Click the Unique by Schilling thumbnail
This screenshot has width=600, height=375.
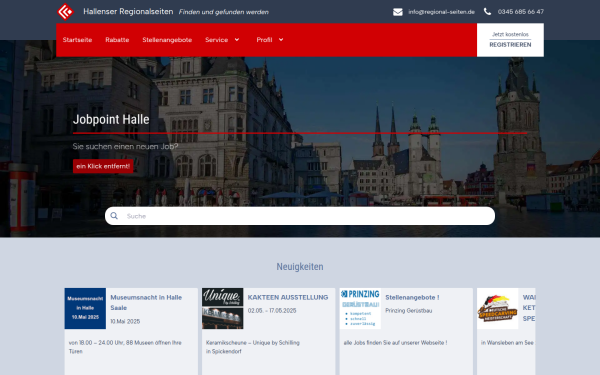223,308
